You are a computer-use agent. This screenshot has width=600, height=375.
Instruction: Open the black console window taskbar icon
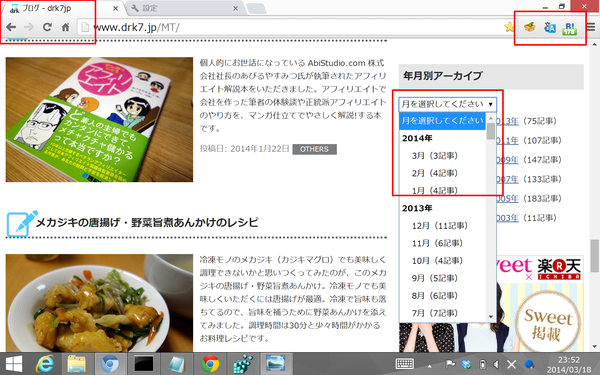tap(144, 364)
